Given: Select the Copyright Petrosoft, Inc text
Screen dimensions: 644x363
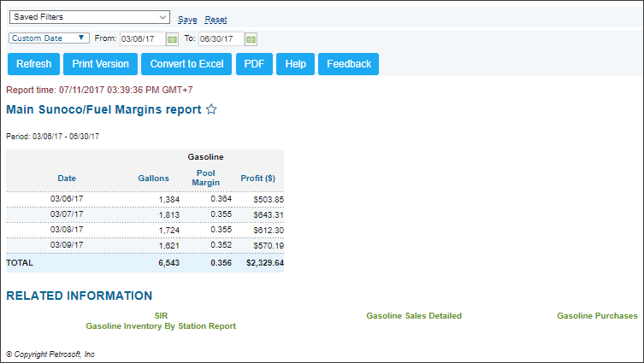Looking at the screenshot, I should coord(50,354).
